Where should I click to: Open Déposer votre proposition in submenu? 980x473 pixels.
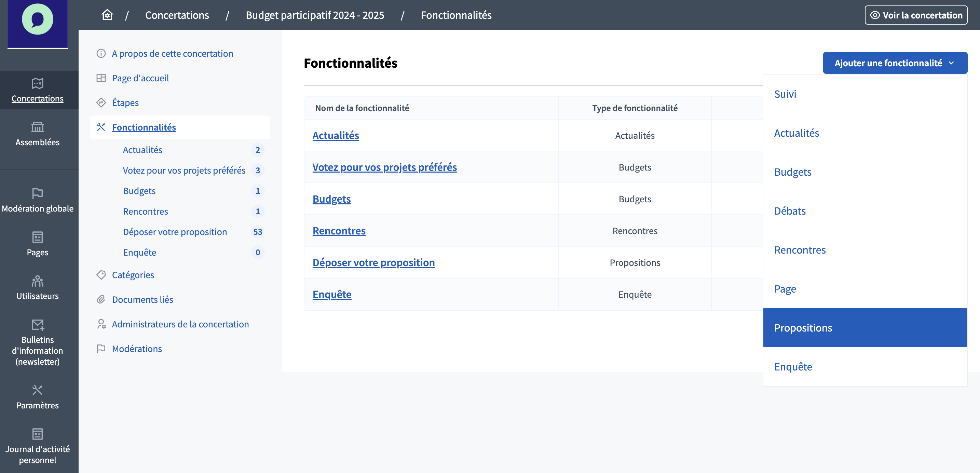175,232
